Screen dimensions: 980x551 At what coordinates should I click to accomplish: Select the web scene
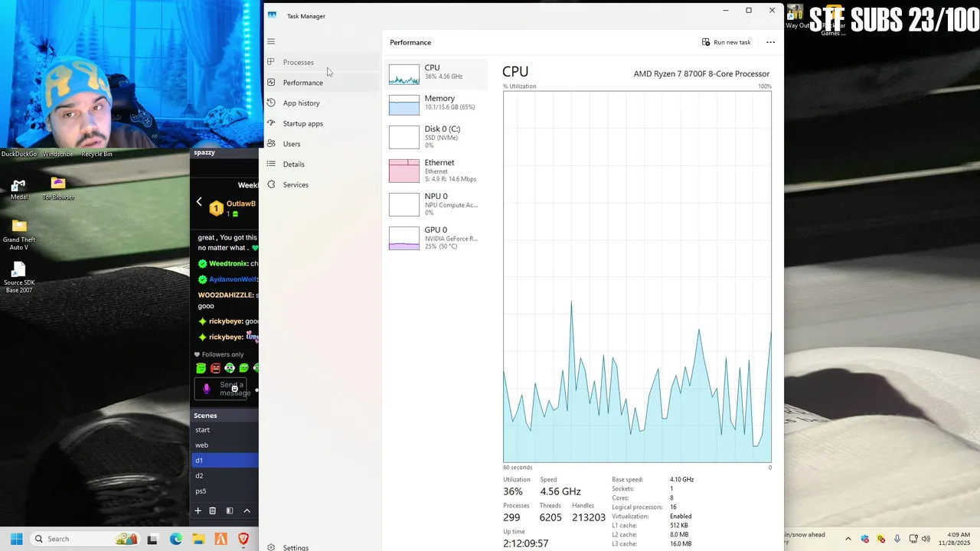(x=225, y=445)
